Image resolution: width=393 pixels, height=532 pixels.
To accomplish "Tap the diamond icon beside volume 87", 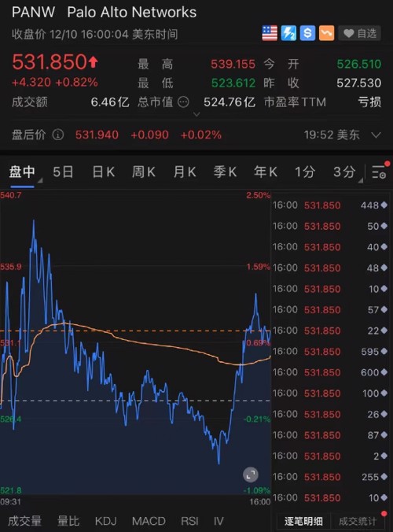I will click(x=384, y=435).
